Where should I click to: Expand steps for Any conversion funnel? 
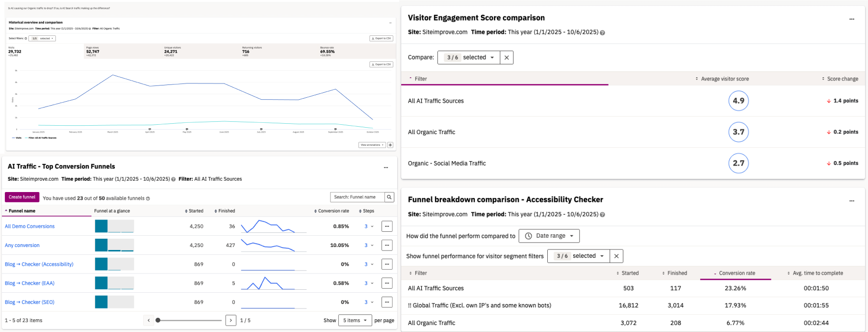[x=369, y=245]
